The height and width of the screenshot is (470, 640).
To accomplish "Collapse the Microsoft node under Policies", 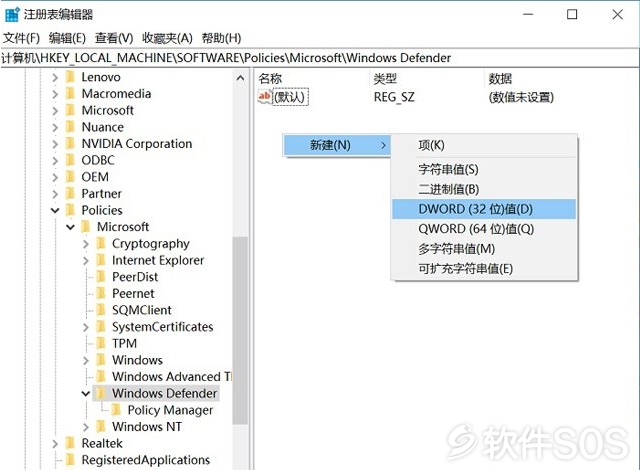I will point(71,227).
